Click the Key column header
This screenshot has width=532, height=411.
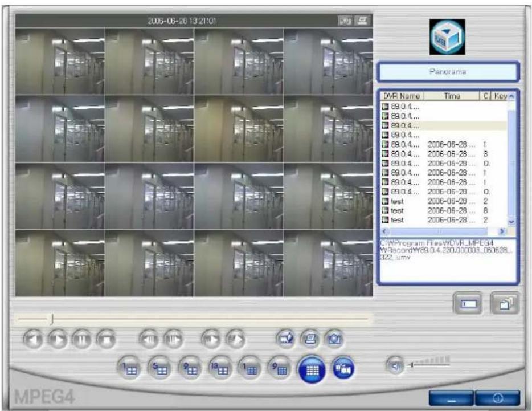(x=500, y=96)
